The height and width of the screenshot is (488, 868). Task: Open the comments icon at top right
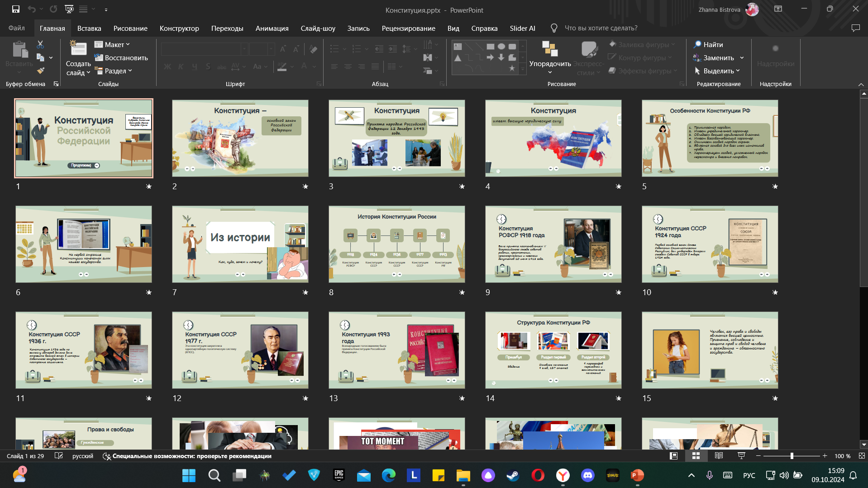855,28
